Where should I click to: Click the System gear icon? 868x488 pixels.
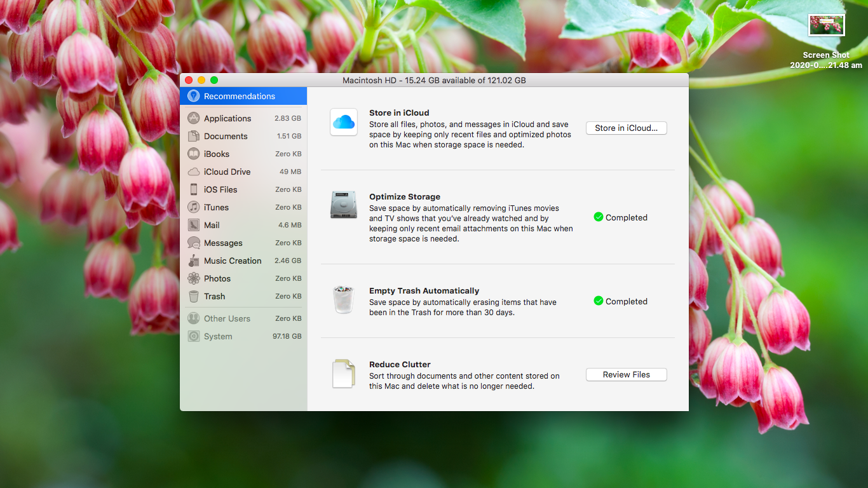pyautogui.click(x=194, y=336)
